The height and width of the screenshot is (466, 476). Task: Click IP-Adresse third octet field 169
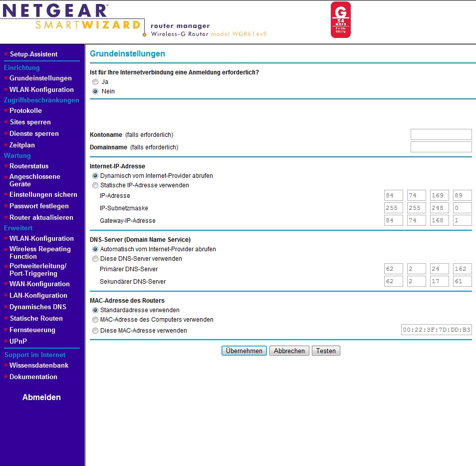point(439,195)
